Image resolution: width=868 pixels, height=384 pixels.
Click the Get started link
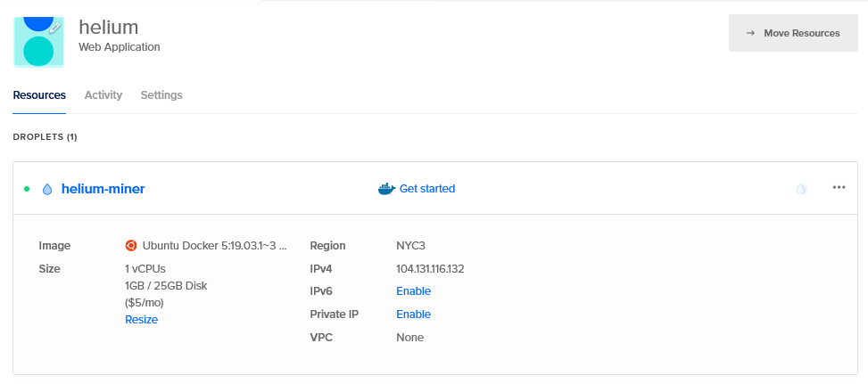(426, 189)
